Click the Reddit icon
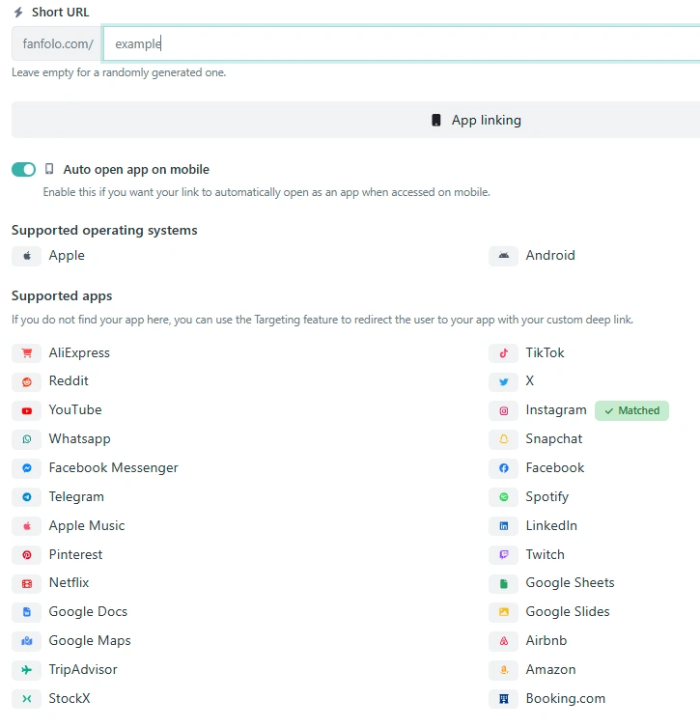 tap(27, 381)
